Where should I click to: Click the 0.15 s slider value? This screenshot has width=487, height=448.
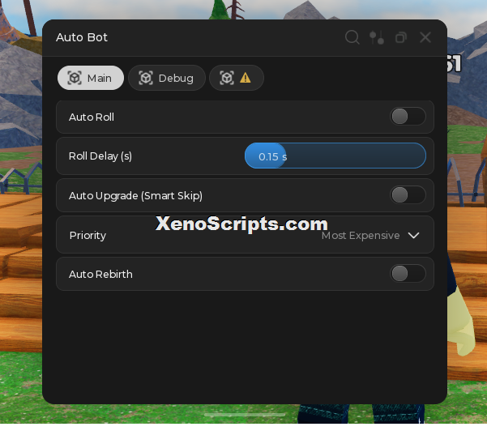273,157
